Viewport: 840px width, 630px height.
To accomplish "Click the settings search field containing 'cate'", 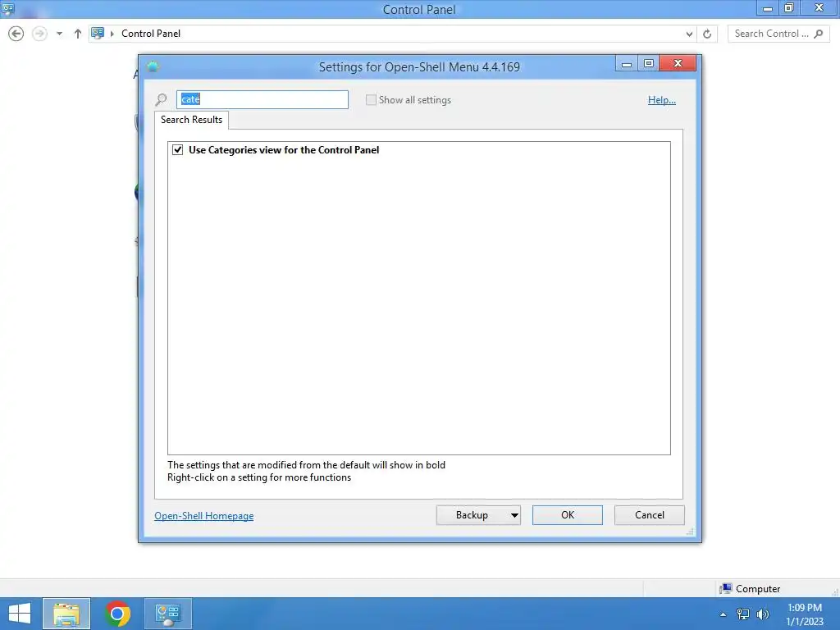I will (262, 99).
